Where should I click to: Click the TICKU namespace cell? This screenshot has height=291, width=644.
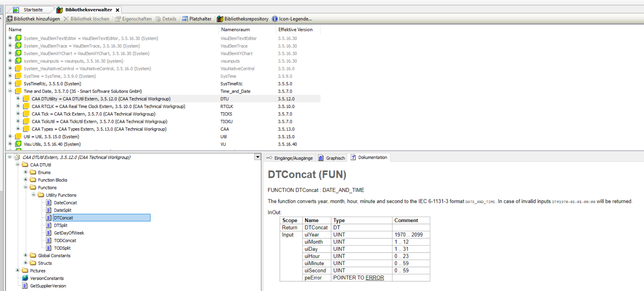(226, 121)
